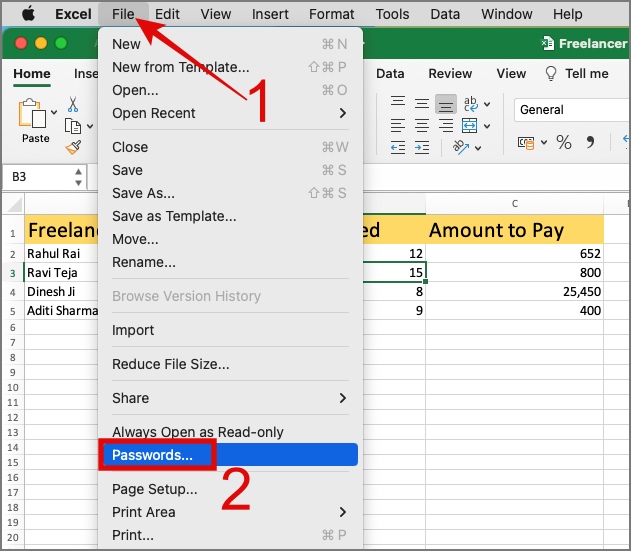Align text right

(x=445, y=126)
